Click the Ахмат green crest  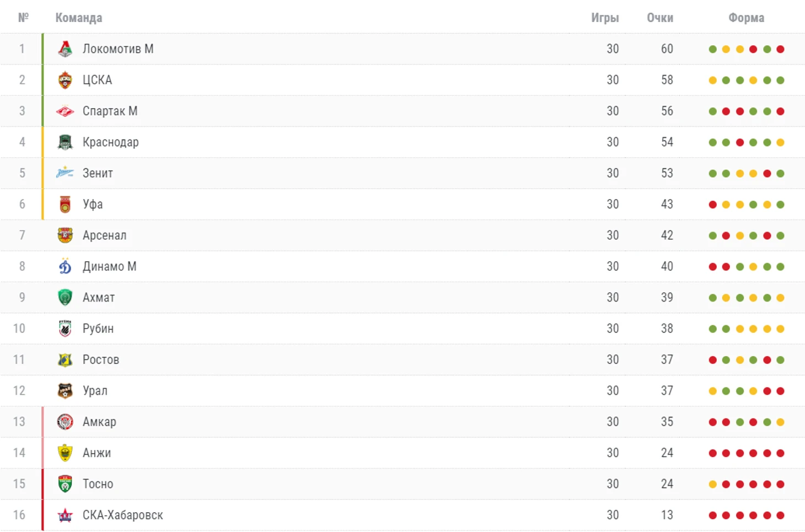(65, 298)
